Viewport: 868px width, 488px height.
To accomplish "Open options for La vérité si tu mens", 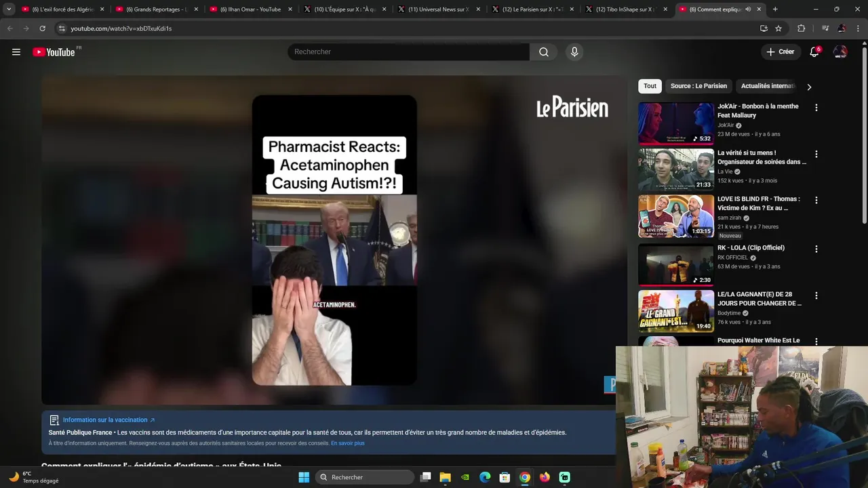I will coord(816,154).
